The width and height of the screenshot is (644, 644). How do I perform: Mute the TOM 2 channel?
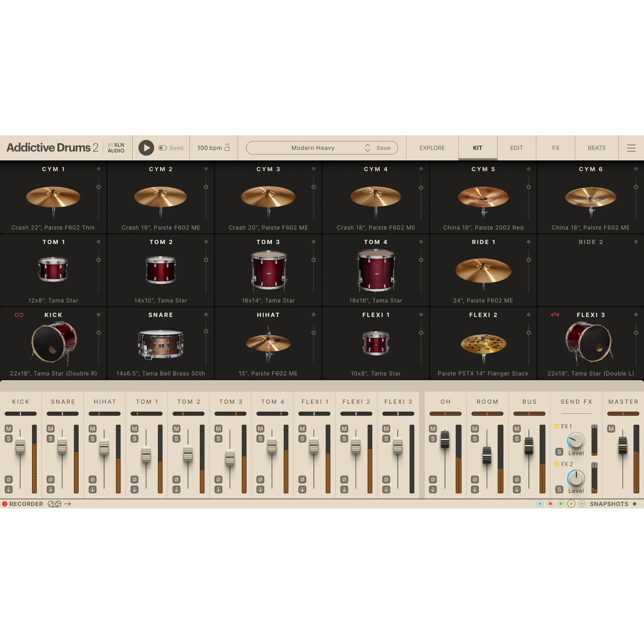click(176, 428)
